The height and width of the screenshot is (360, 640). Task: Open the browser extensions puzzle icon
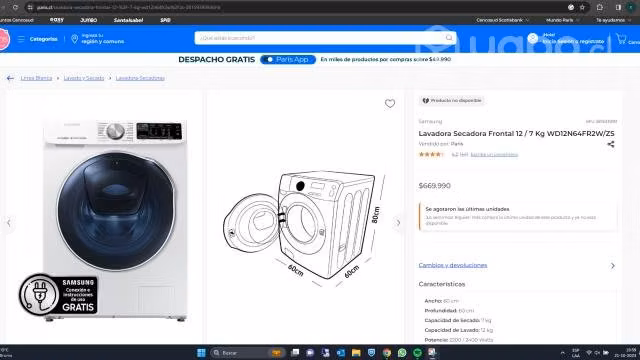coord(600,7)
